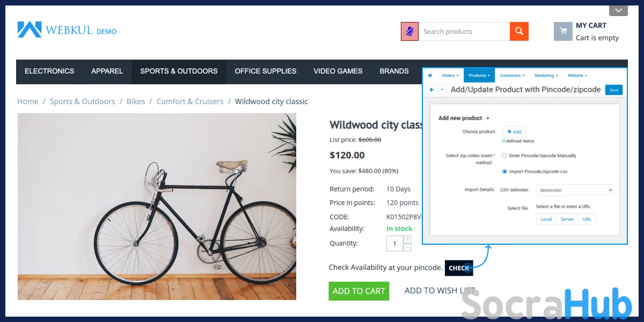Click the muted microphone voice search icon
644x322 pixels.
[x=409, y=31]
